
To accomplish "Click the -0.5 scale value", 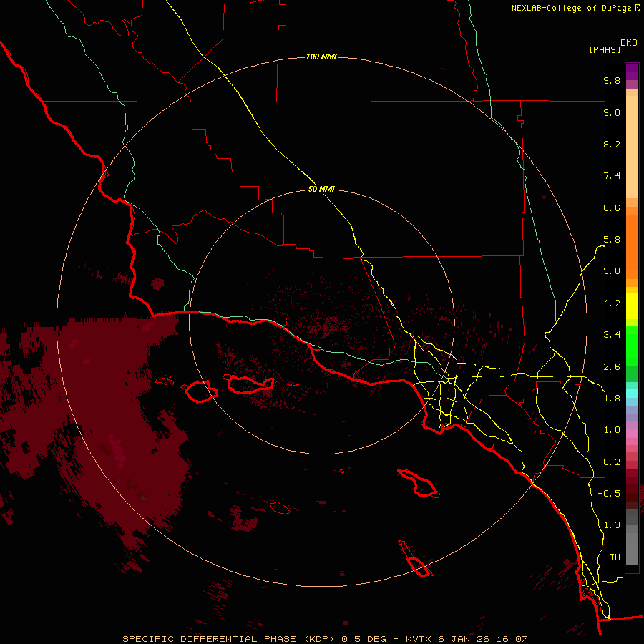I will click(609, 494).
